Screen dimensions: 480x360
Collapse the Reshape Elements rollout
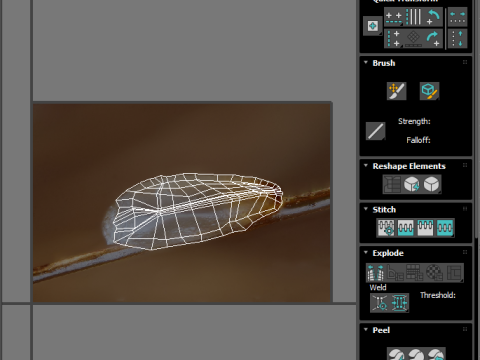pyautogui.click(x=366, y=165)
